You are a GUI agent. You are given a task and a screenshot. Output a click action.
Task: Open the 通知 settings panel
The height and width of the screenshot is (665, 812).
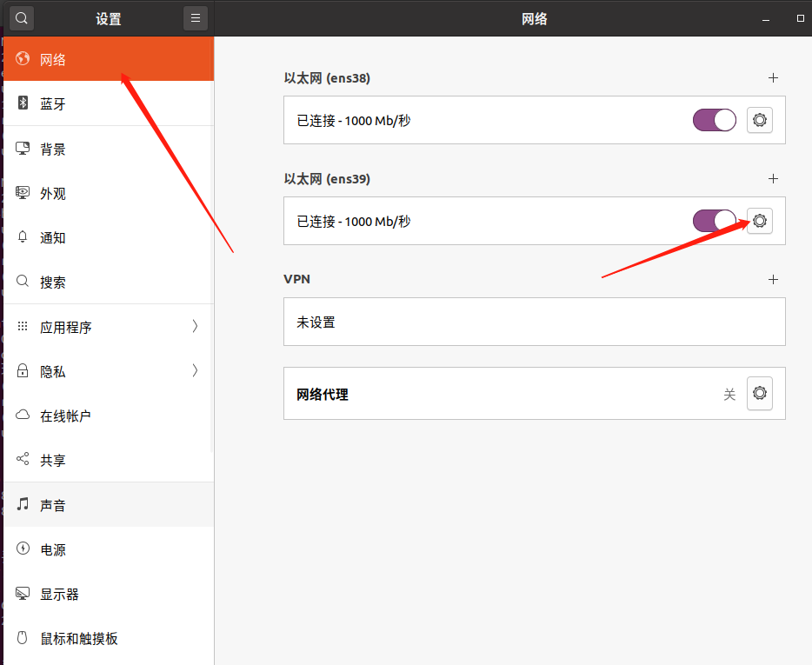109,237
